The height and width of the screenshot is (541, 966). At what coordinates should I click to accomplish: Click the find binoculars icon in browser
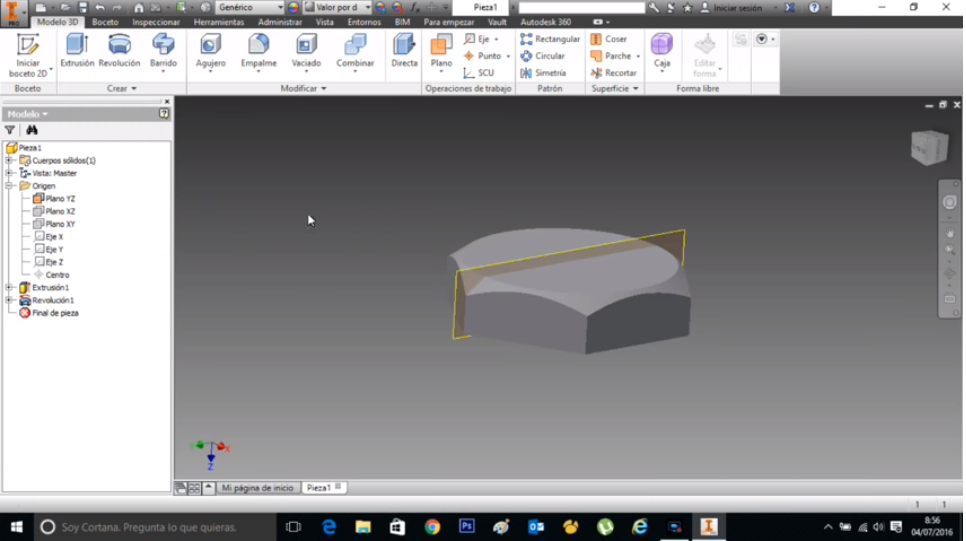tap(32, 130)
